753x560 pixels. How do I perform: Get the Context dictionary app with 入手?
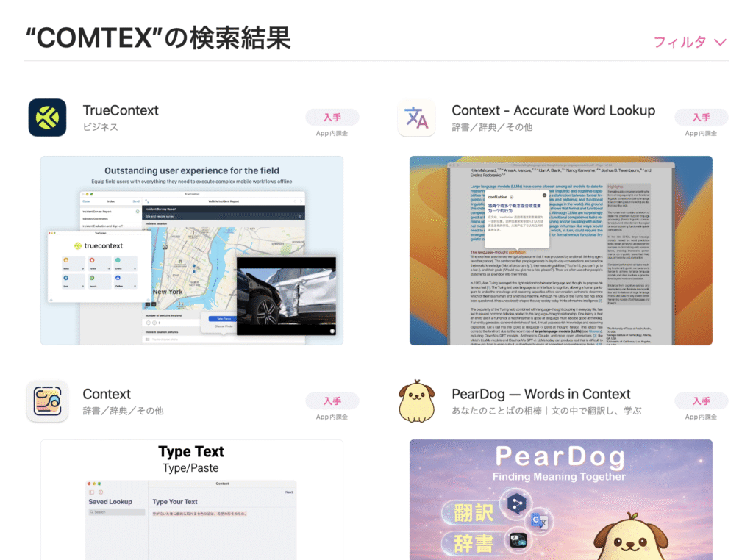[332, 401]
